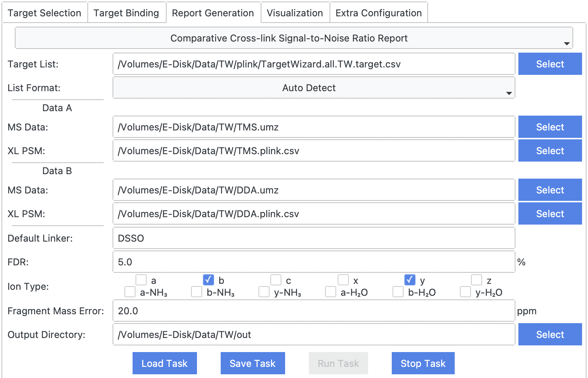Enable the y-H₂O ion checkbox
This screenshot has height=378, width=588.
point(465,292)
